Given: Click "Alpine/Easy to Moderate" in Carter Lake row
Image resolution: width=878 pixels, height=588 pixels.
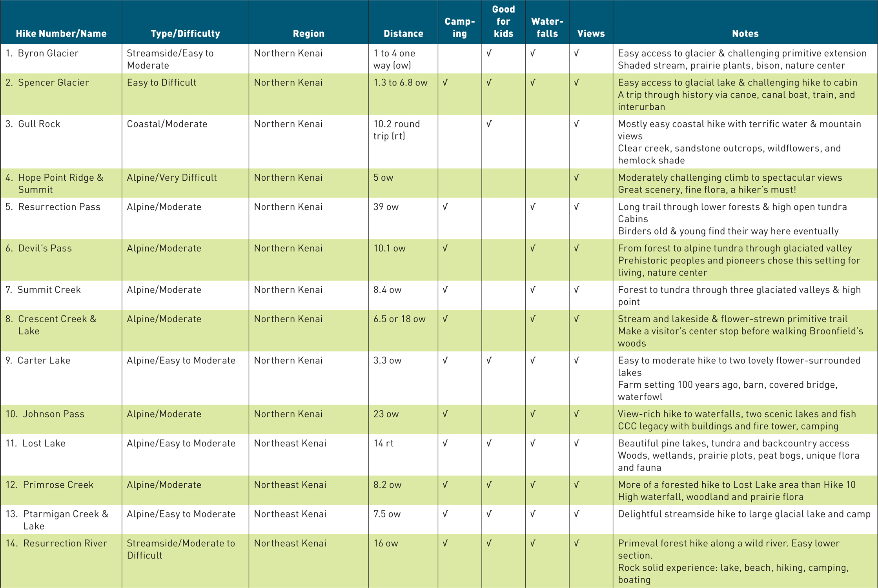Looking at the screenshot, I should (x=181, y=361).
